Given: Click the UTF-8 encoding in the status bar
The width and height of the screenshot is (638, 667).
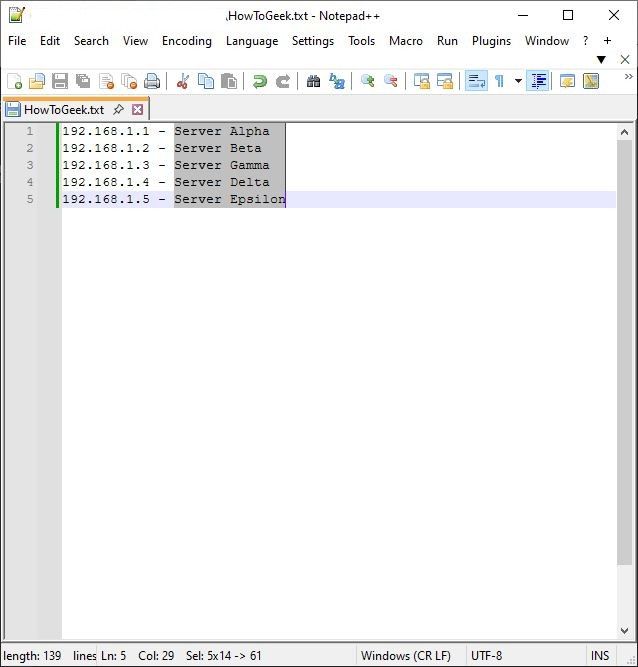Looking at the screenshot, I should click(x=487, y=656).
